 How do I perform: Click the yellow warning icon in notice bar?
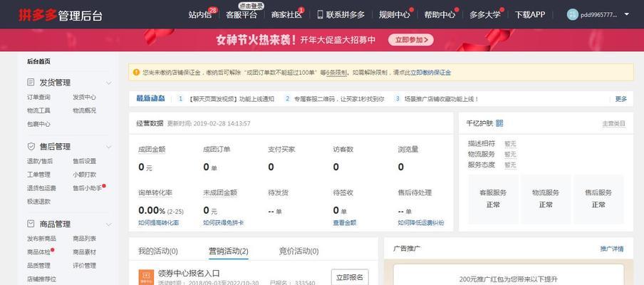[136, 73]
